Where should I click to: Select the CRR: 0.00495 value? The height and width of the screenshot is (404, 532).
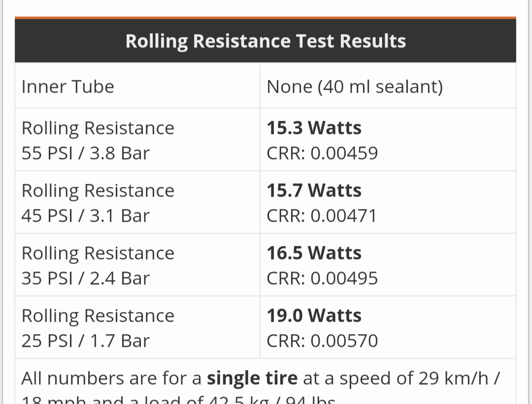(322, 278)
